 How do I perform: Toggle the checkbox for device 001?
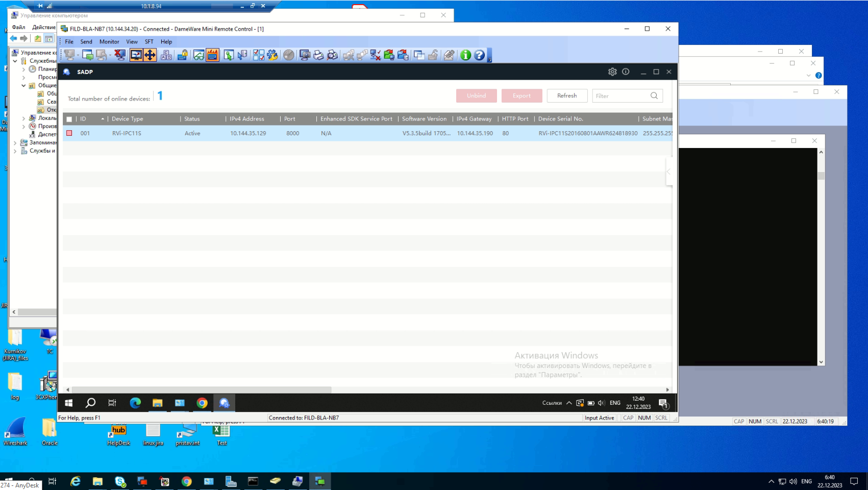coord(69,133)
